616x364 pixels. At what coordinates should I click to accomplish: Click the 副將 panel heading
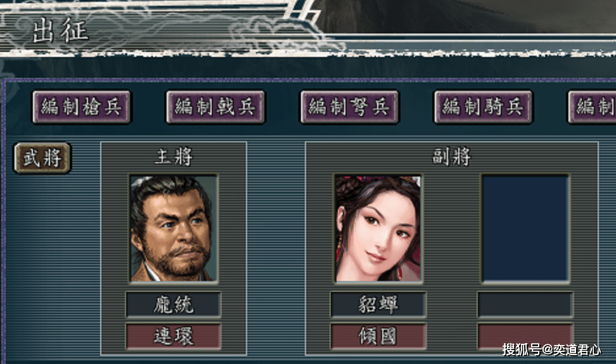pyautogui.click(x=451, y=156)
